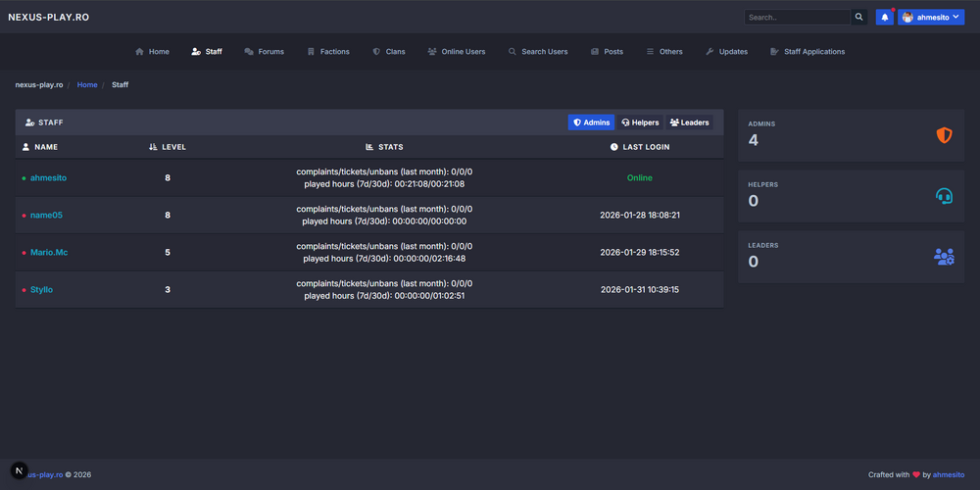Click the footer heart icon

coord(916,474)
